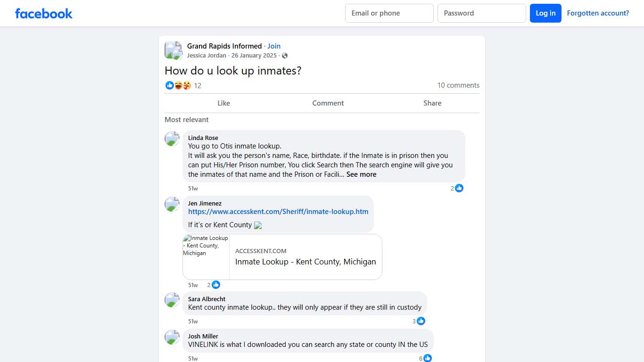
Task: Click 10 comments to expand the comment list
Action: click(458, 85)
